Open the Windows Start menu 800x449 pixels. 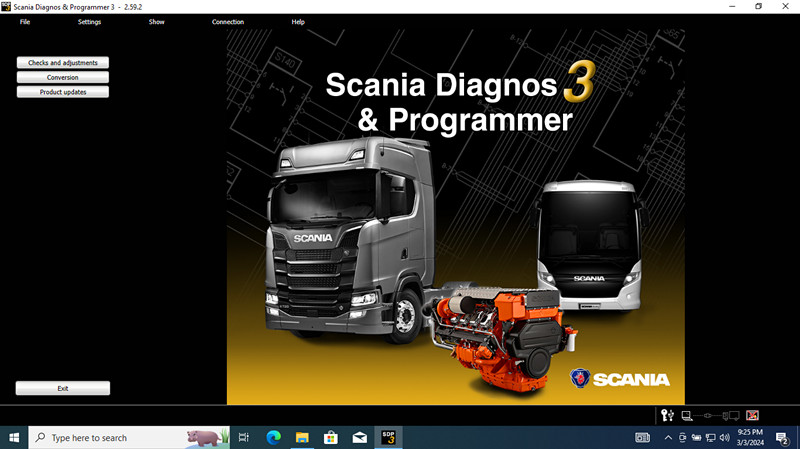pyautogui.click(x=14, y=438)
